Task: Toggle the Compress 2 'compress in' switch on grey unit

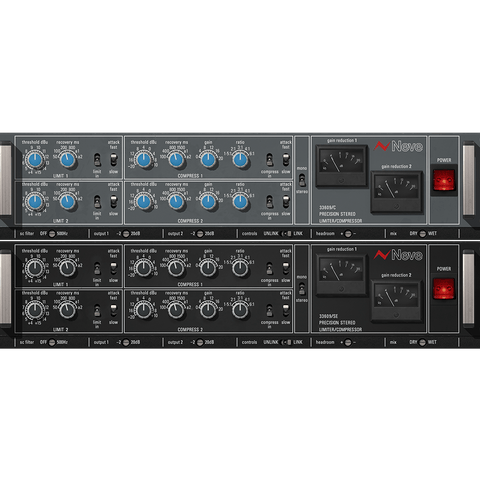Action: [269, 202]
